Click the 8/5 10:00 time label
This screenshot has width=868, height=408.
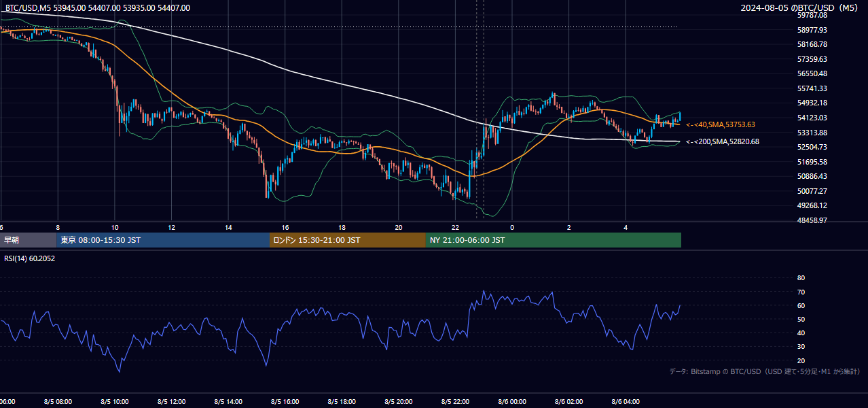tap(115, 402)
